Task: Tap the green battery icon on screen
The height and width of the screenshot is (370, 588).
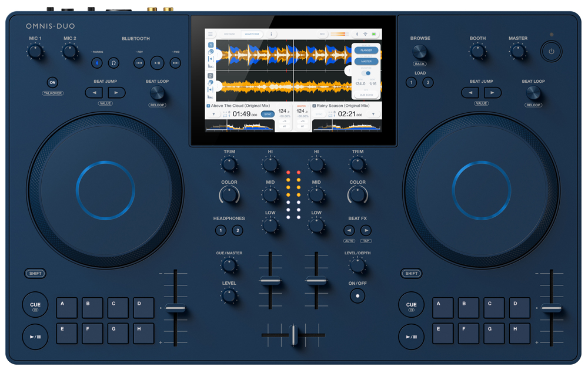Action: point(374,34)
